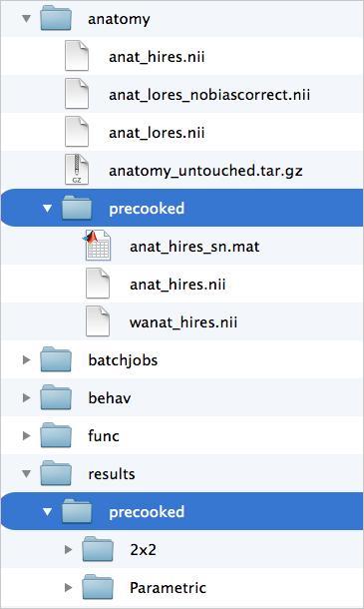Click the anatomy folder icon
Image resolution: width=364 pixels, height=609 pixels.
pyautogui.click(x=56, y=19)
